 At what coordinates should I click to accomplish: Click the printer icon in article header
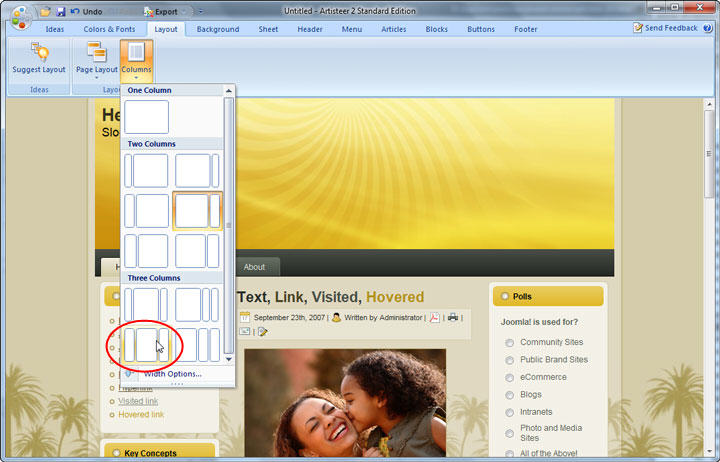pos(453,317)
